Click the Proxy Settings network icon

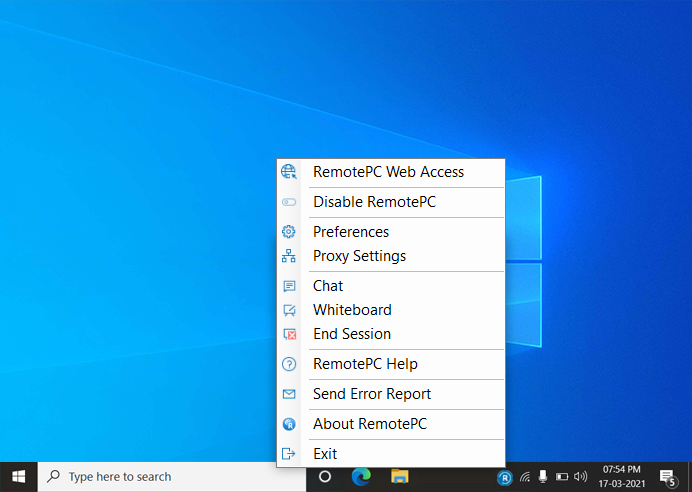[289, 256]
